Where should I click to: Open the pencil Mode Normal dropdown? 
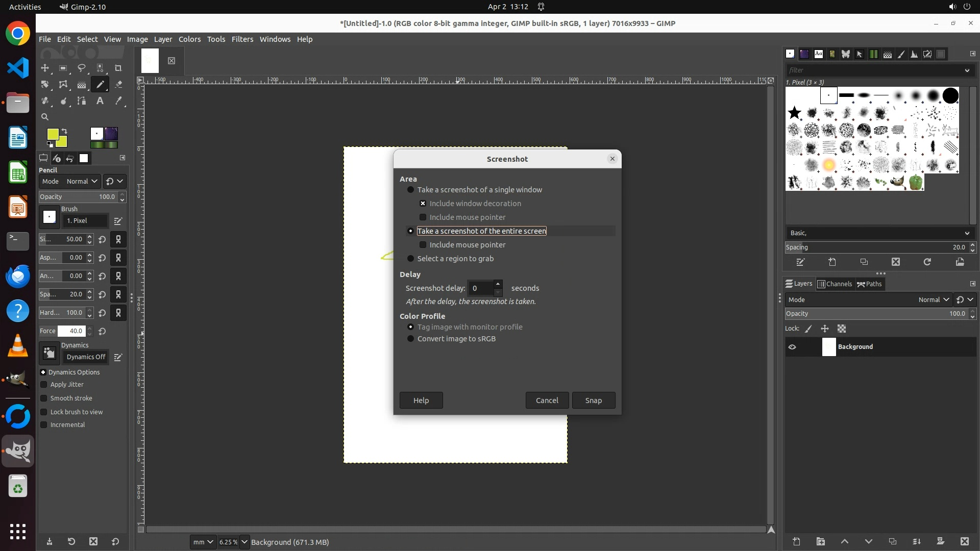coord(82,181)
